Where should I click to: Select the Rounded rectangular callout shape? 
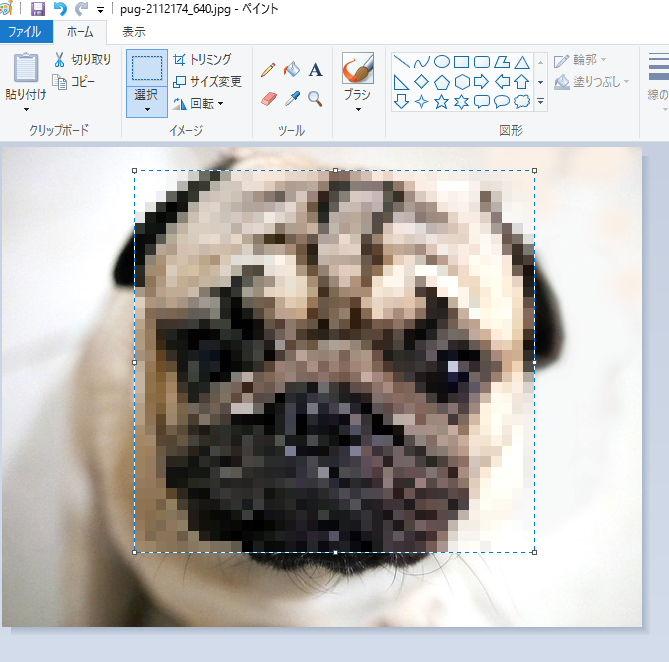(x=482, y=102)
